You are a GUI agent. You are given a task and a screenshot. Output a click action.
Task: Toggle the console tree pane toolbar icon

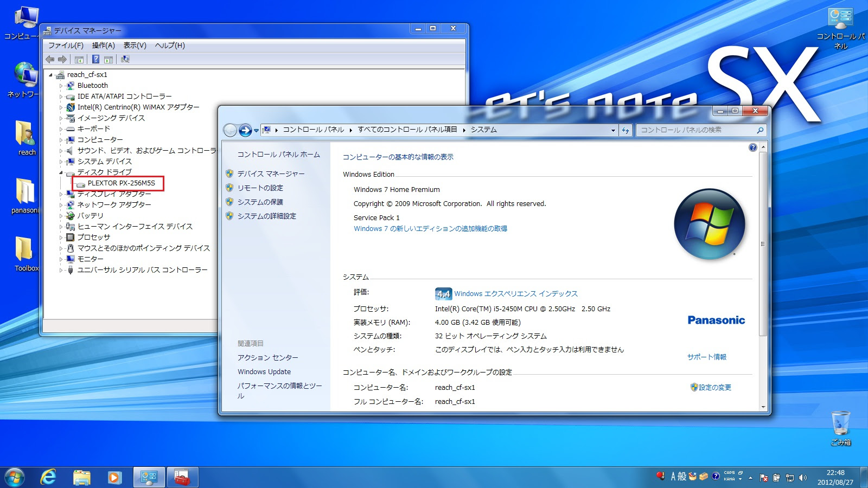coord(79,59)
